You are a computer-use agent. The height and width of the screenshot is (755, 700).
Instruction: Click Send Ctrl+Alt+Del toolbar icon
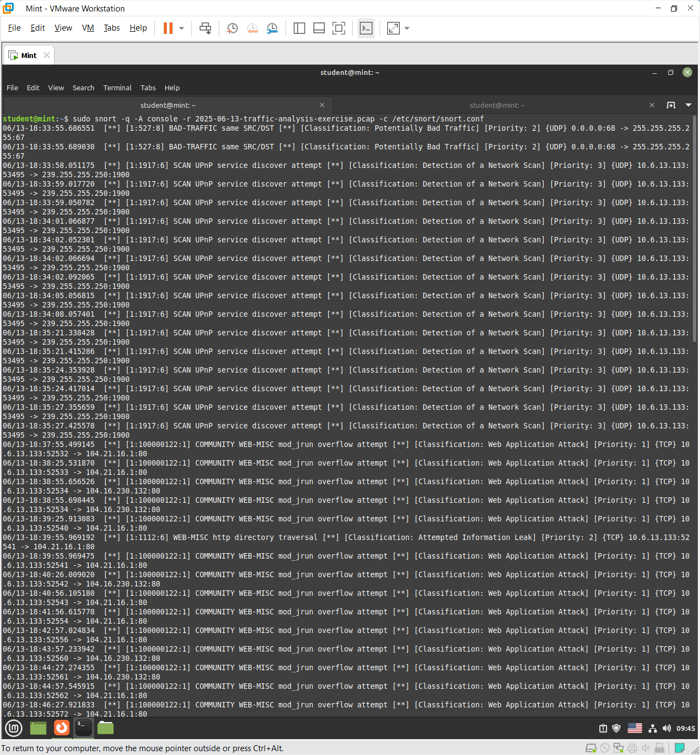point(205,28)
